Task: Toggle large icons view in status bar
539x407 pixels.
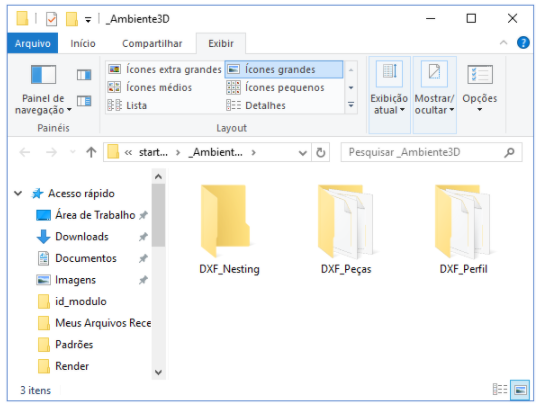Action: point(520,390)
